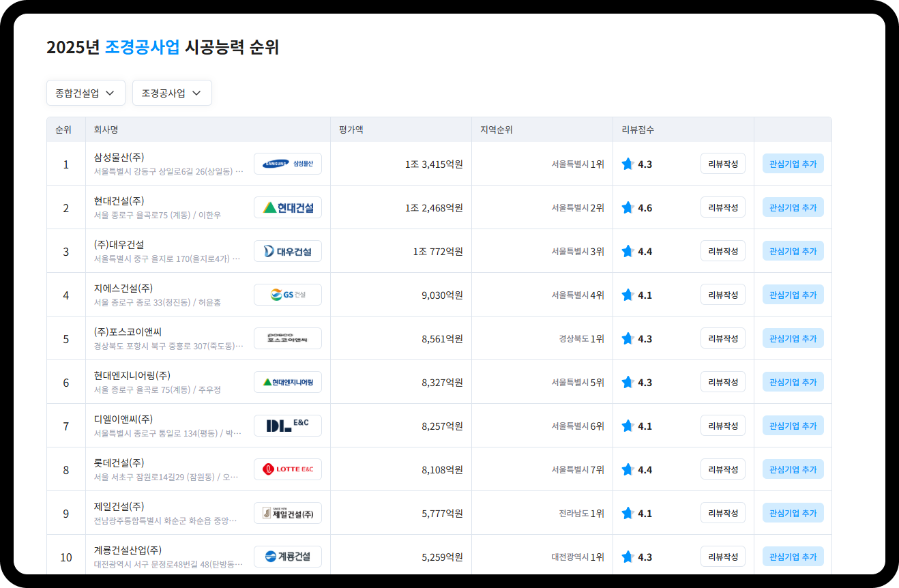Open review writing for 지에스건설(주)
Viewport: 899px width, 588px height.
[x=723, y=295]
